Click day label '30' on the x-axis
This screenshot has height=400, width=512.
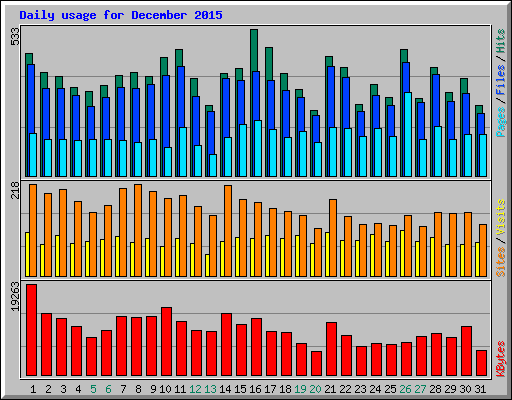pos(465,389)
